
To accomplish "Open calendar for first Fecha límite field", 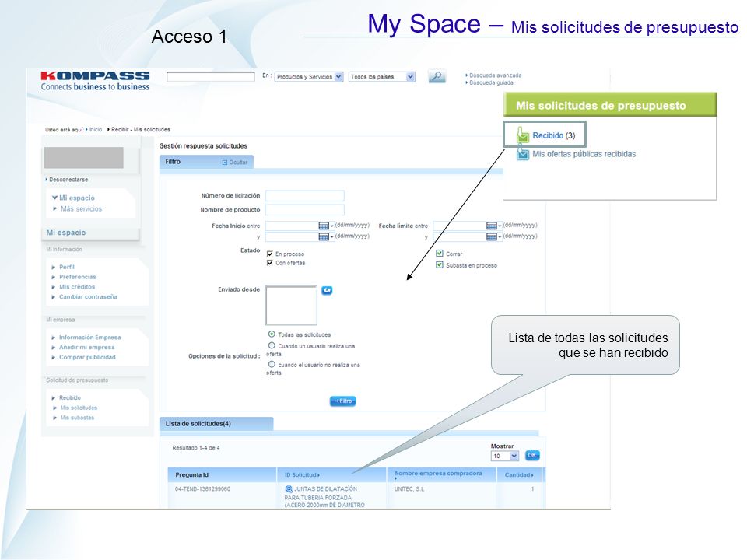I will point(492,226).
